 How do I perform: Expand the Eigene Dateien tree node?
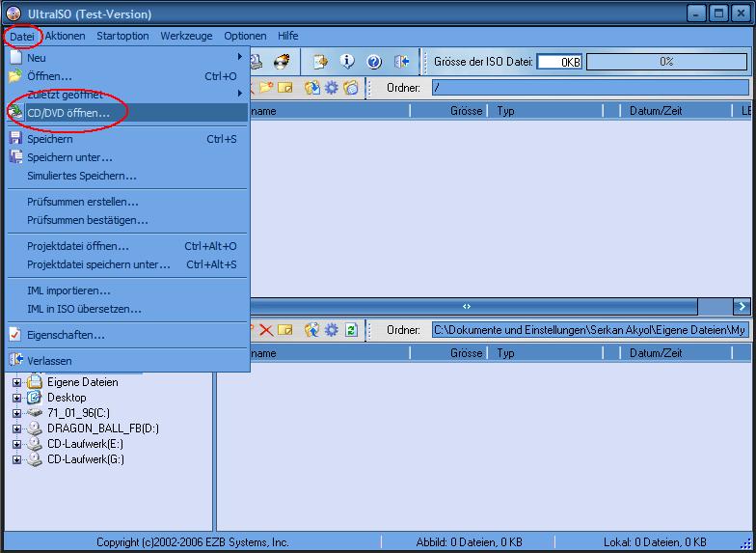(x=17, y=382)
